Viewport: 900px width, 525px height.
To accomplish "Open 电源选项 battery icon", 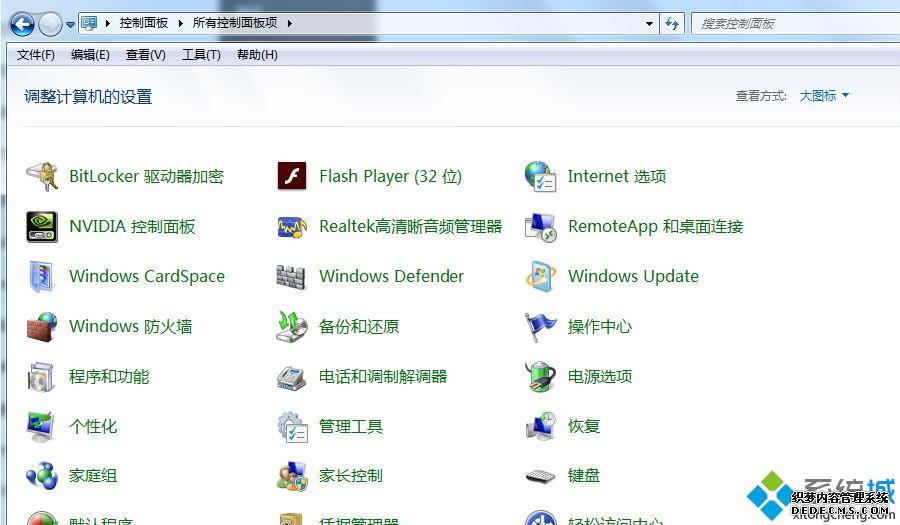I will click(540, 376).
